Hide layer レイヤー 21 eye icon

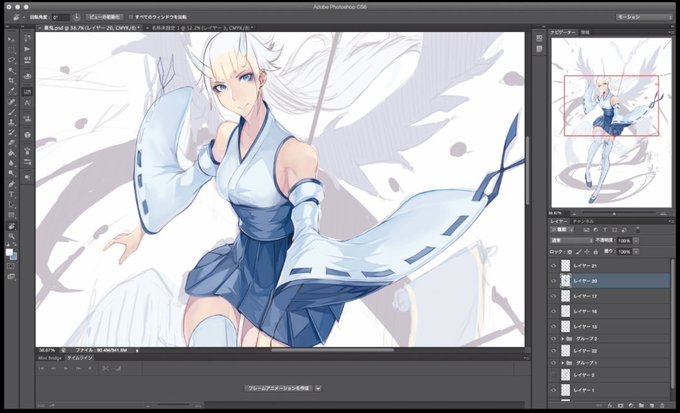tap(553, 266)
